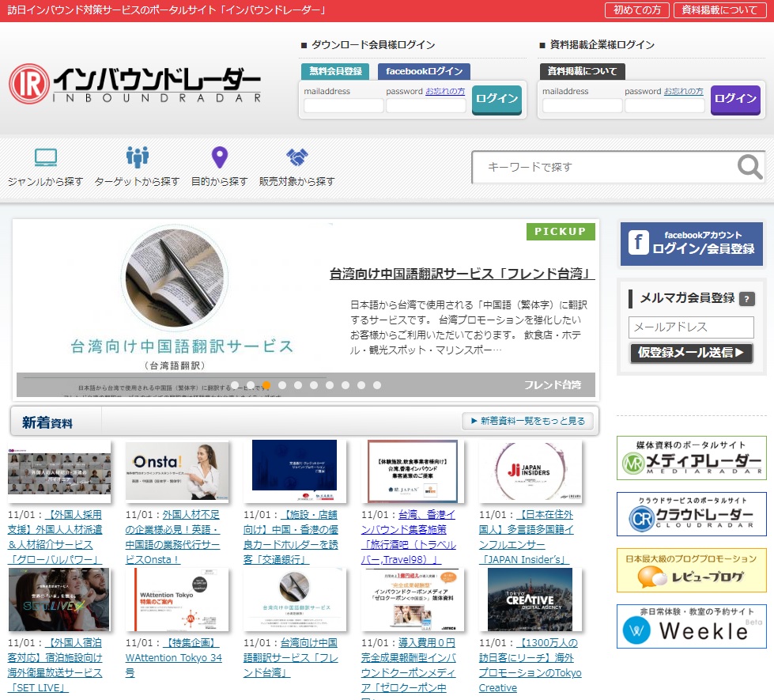
Task: Click the Inbound Radar logo
Action: (134, 84)
